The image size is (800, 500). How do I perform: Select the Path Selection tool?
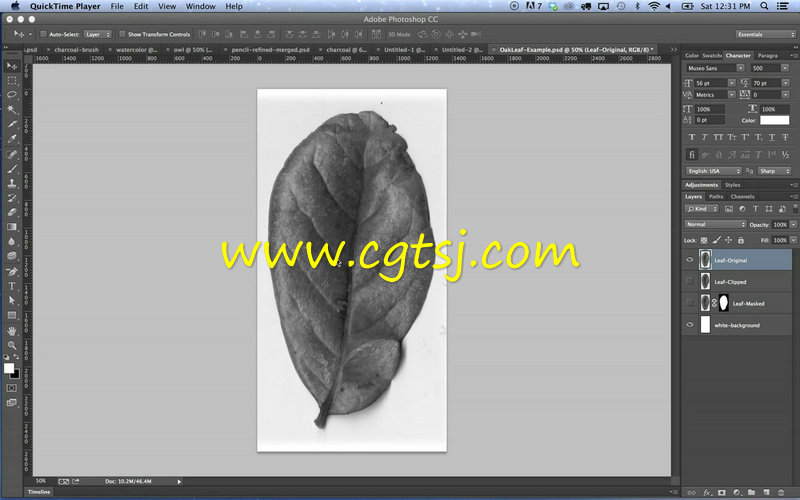click(x=12, y=301)
